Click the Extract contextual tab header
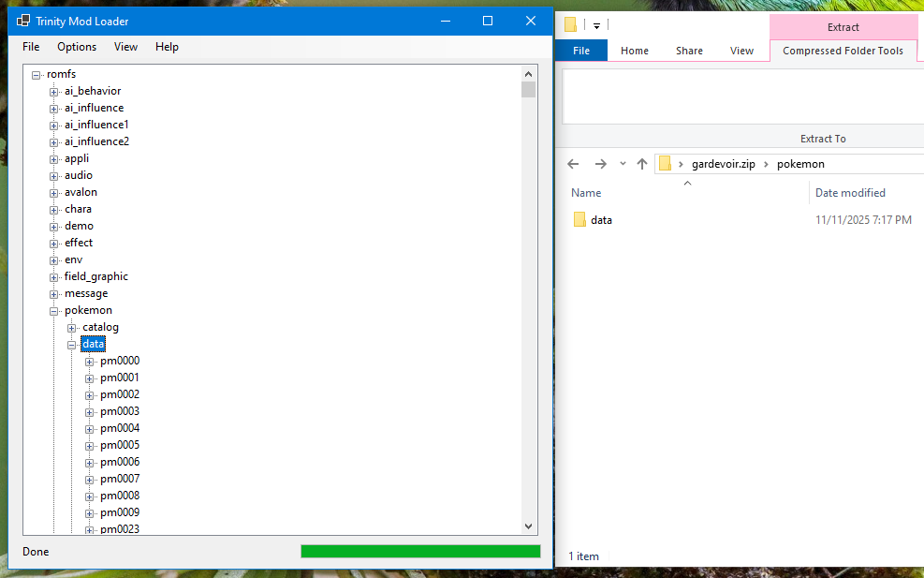The width and height of the screenshot is (924, 578). tap(843, 27)
